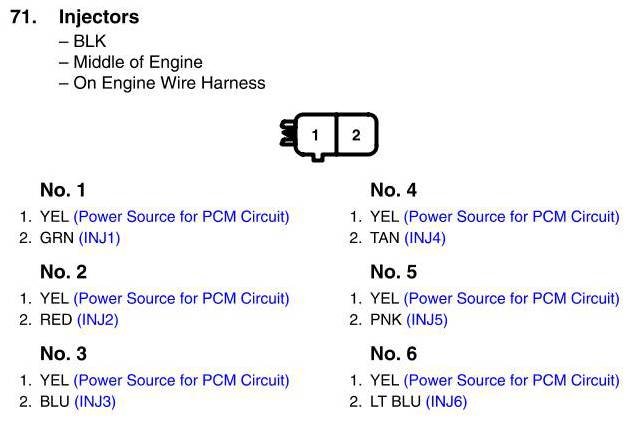
Task: Open Power Source link under No. 2
Action: (181, 298)
